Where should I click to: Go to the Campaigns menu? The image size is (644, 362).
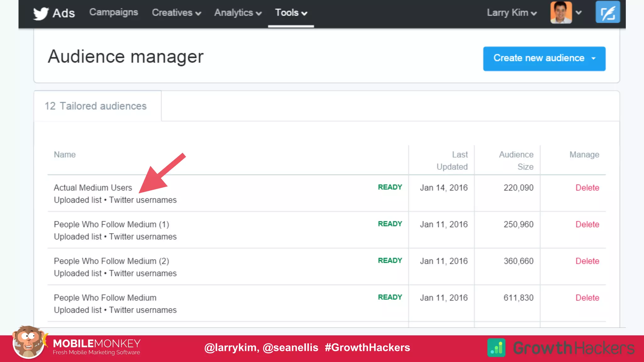(x=114, y=12)
